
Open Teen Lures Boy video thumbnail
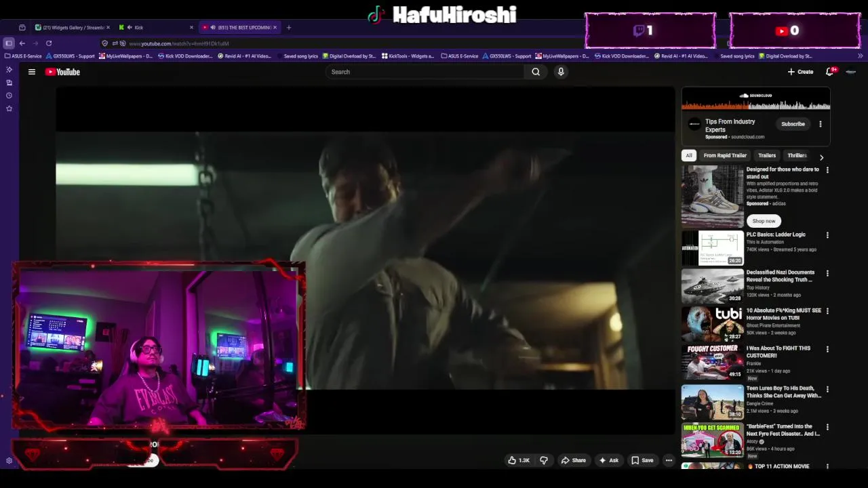(x=713, y=402)
